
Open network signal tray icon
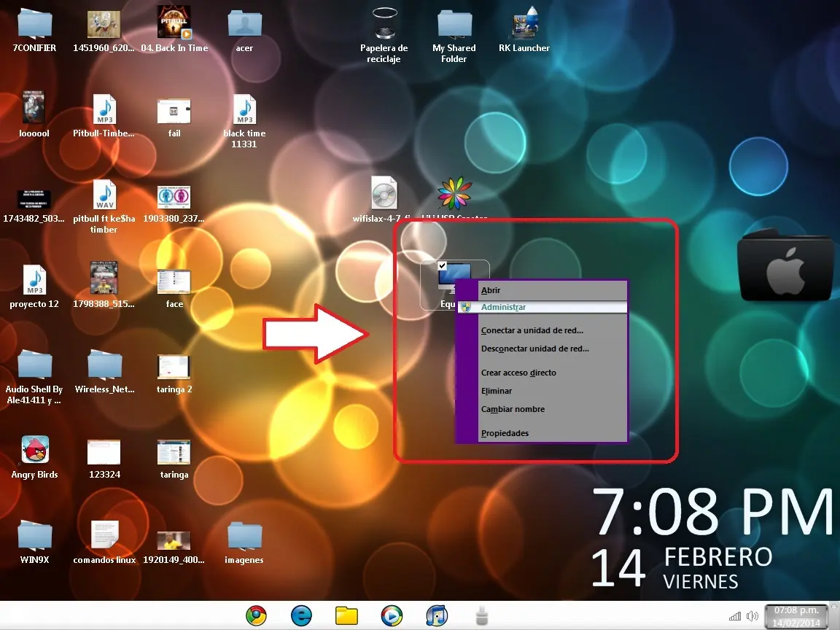pyautogui.click(x=735, y=616)
